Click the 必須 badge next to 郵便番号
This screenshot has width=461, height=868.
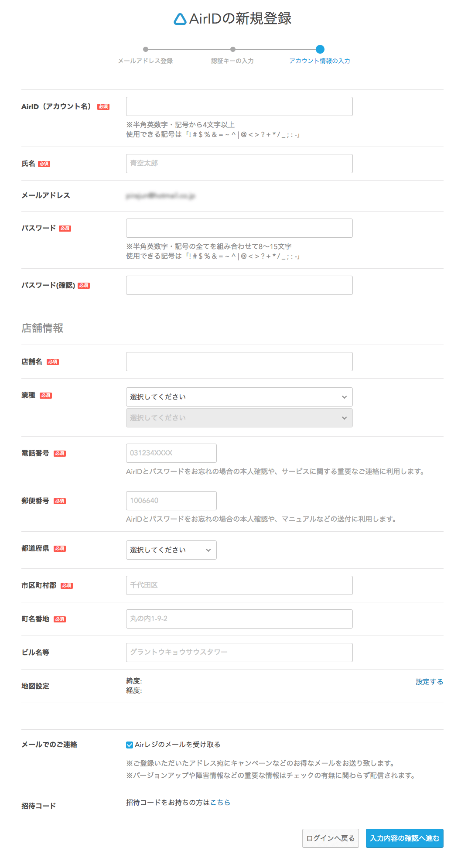(x=60, y=501)
